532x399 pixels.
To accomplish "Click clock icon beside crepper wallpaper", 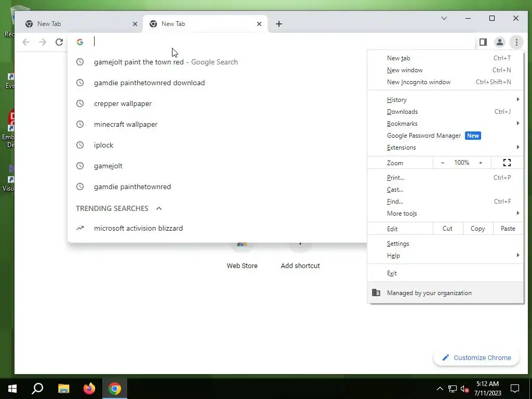I will pos(79,103).
